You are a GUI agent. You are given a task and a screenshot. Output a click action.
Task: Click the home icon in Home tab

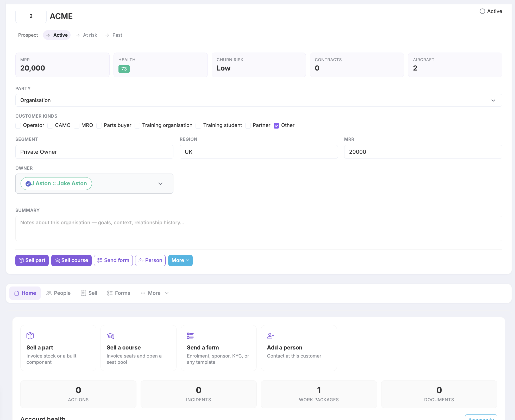(17, 293)
